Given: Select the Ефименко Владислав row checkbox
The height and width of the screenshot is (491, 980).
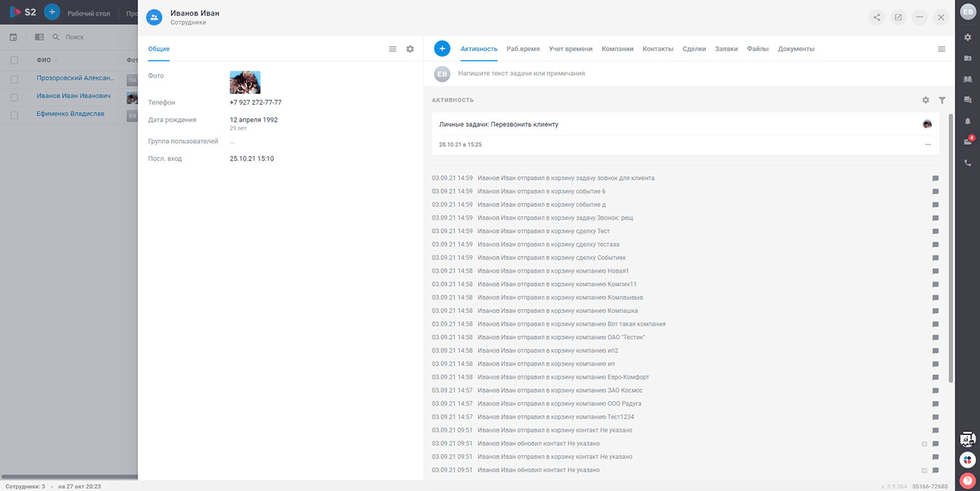Looking at the screenshot, I should tap(14, 114).
